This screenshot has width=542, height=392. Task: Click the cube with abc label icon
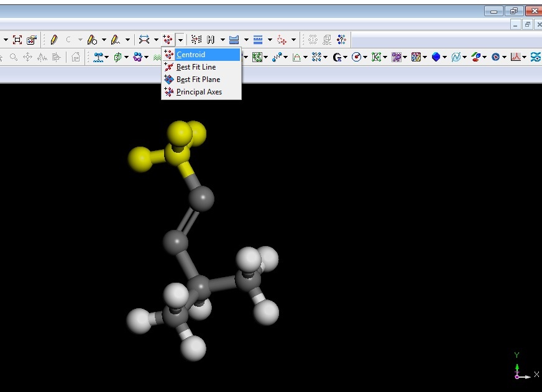tap(327, 40)
